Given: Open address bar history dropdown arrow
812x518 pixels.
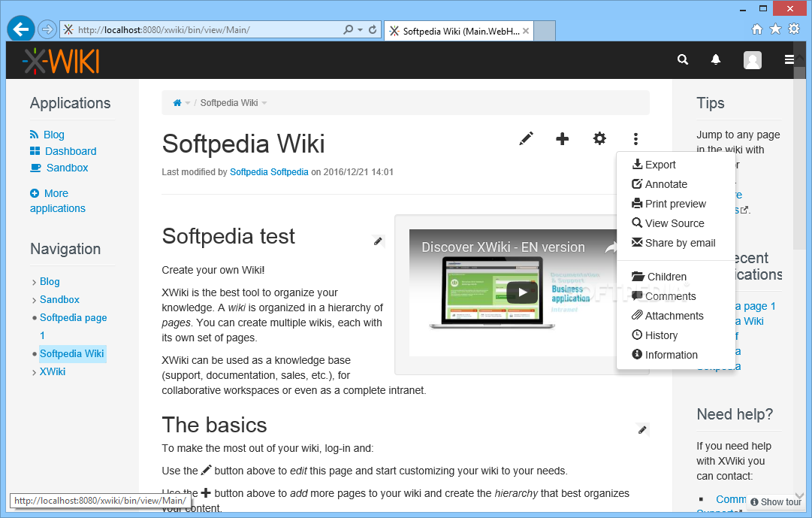Looking at the screenshot, I should [x=361, y=30].
